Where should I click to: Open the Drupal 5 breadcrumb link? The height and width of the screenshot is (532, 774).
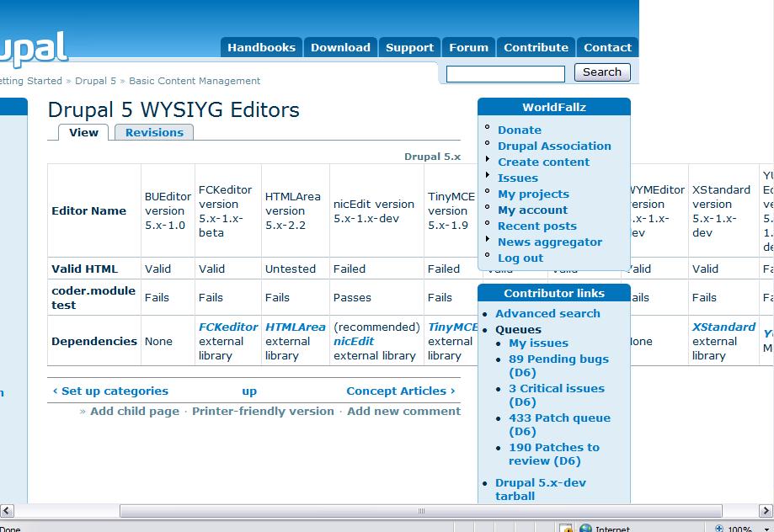(95, 81)
